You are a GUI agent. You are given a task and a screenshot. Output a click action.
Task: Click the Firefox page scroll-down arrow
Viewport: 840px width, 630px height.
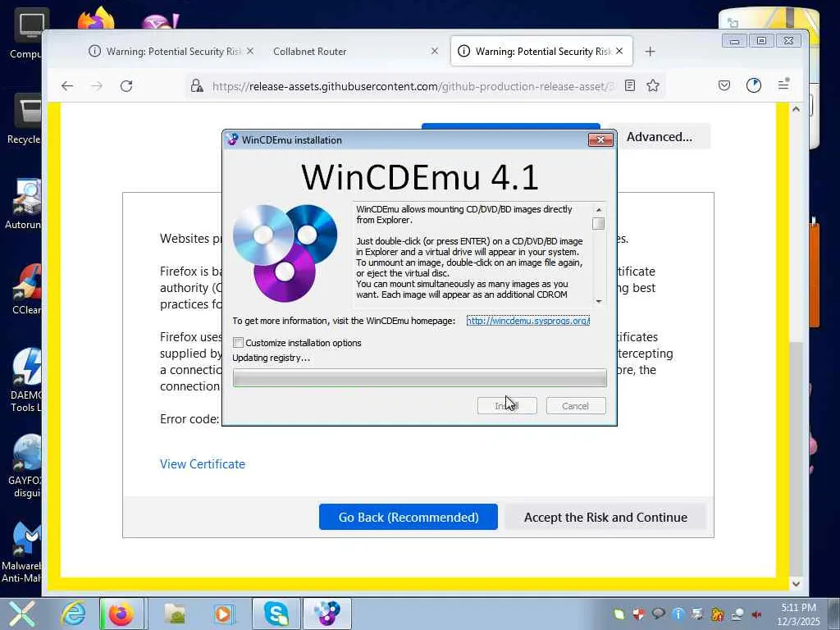click(796, 583)
